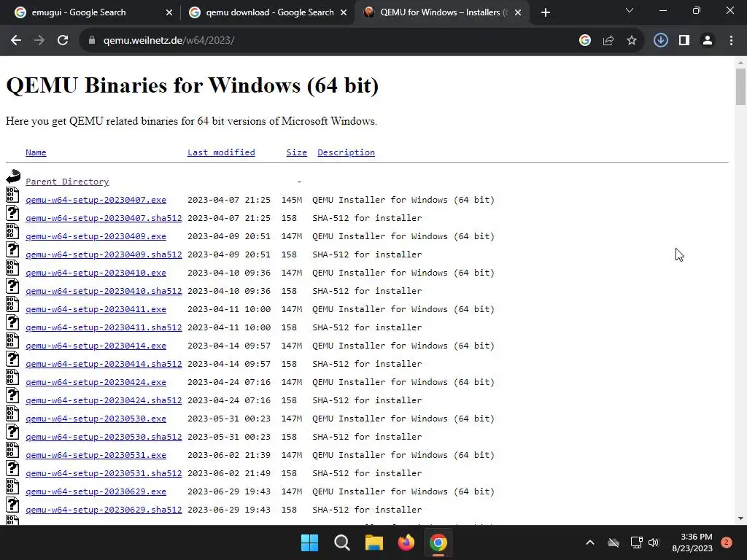This screenshot has width=747, height=560.
Task: Show hidden system tray icons
Action: tap(589, 542)
